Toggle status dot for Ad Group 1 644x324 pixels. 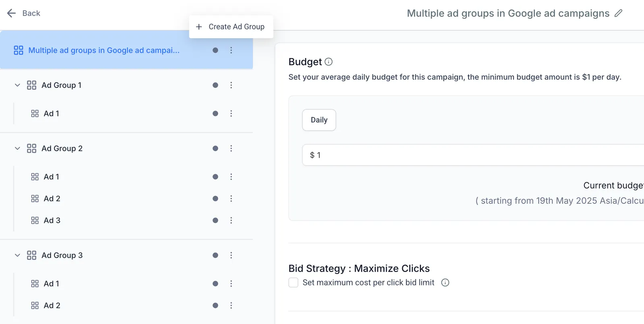(215, 85)
